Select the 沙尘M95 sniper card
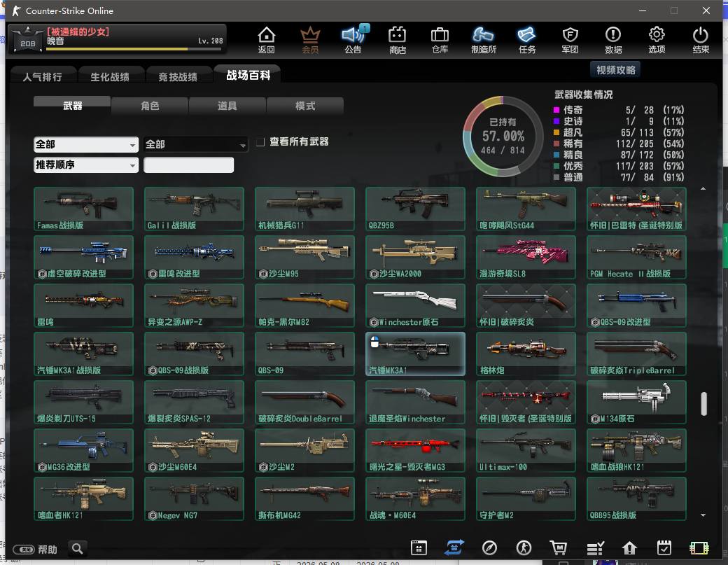Screen dimensions: 728x565 [304, 257]
